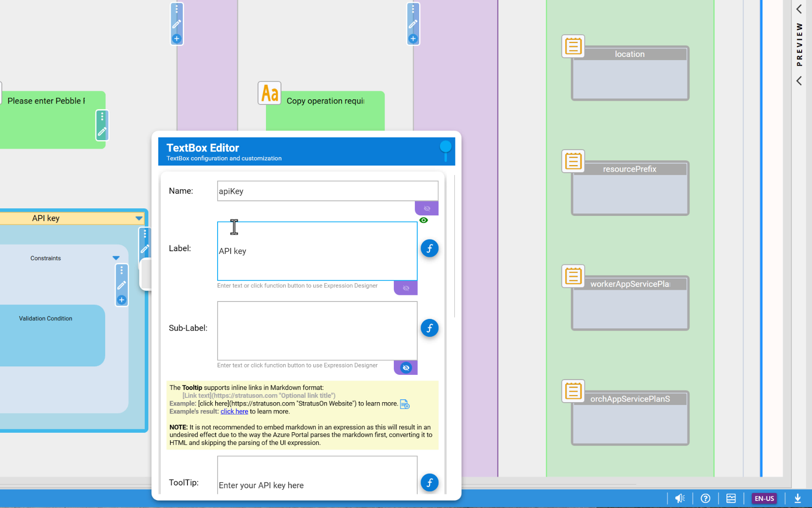
Task: Click the announcements megaphone icon in status bar
Action: tap(680, 499)
